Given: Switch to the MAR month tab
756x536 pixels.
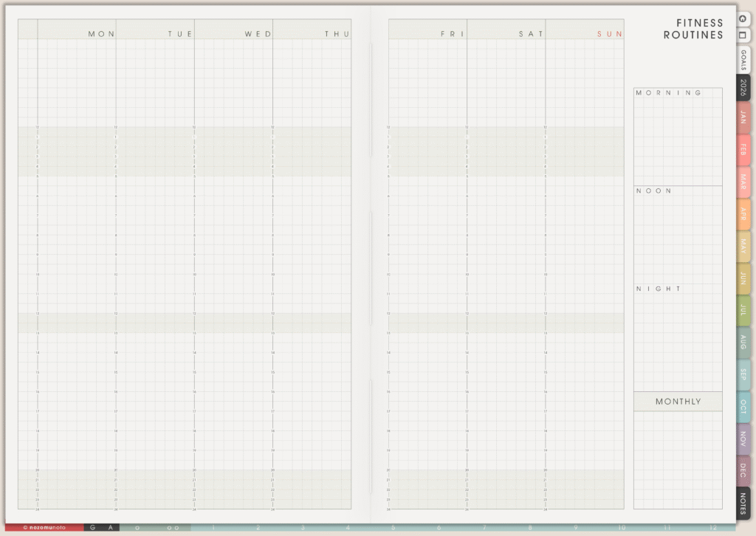Looking at the screenshot, I should pos(743,181).
